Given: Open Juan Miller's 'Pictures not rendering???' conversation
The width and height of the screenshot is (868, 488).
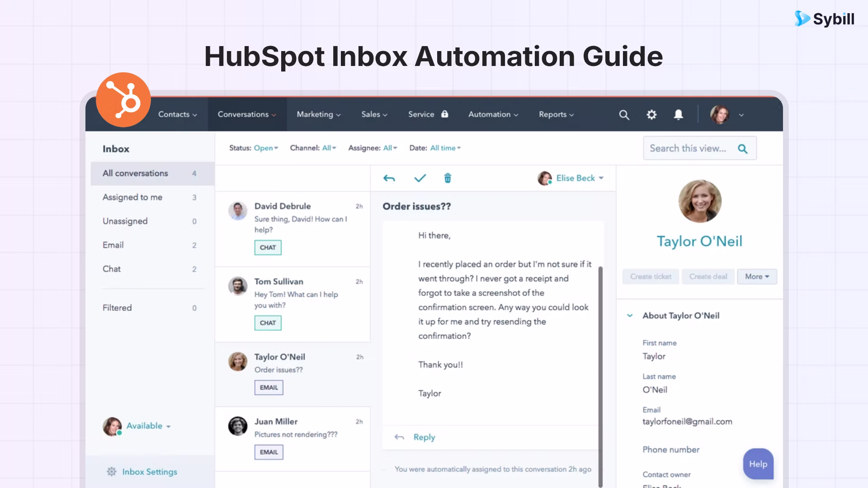Looking at the screenshot, I should pyautogui.click(x=292, y=439).
